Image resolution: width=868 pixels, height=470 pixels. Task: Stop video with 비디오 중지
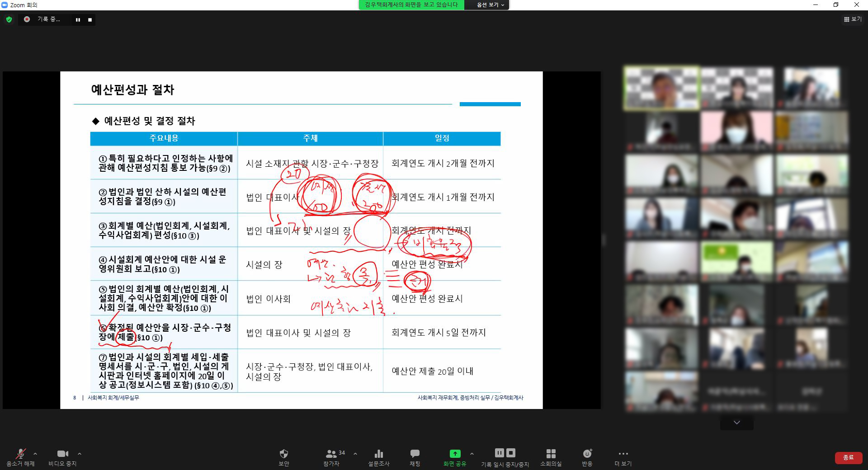coord(62,454)
